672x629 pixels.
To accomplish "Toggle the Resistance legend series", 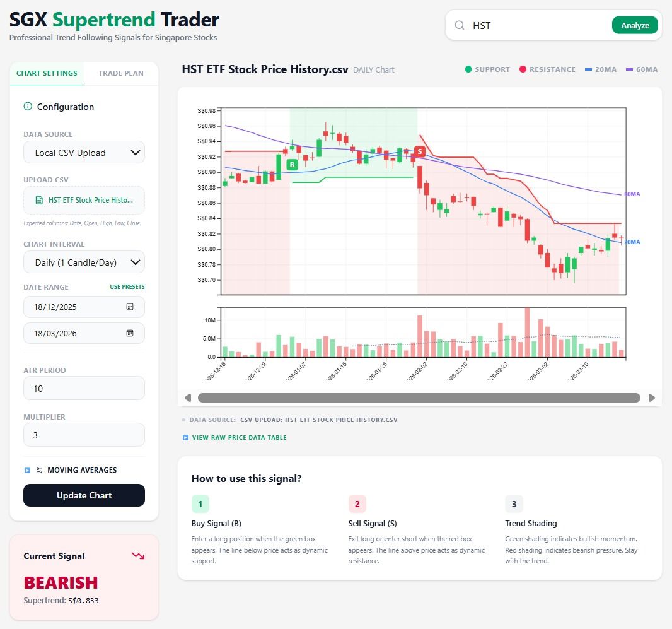I will pos(547,69).
